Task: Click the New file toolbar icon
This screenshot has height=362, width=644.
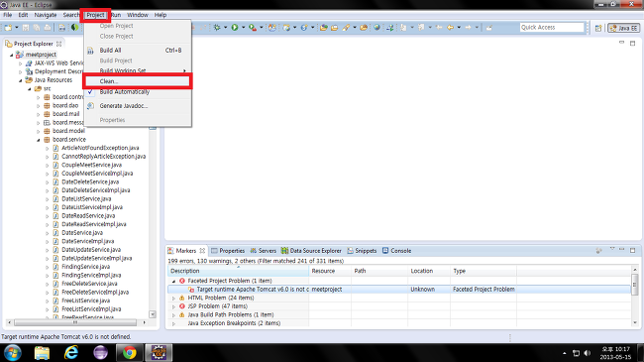Action: [8, 28]
